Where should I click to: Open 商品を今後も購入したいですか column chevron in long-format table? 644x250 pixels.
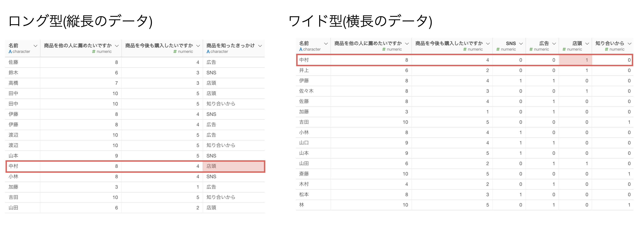click(198, 46)
